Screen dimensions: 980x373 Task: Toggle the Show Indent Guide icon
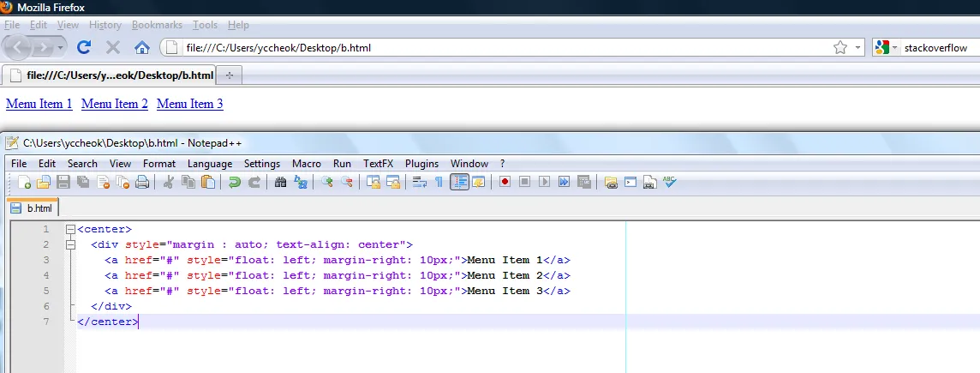(459, 182)
